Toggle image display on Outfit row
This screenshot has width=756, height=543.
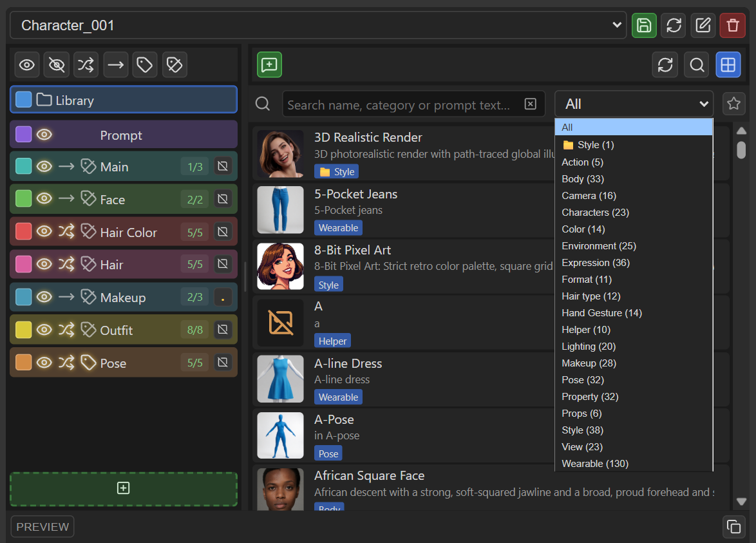tap(223, 329)
